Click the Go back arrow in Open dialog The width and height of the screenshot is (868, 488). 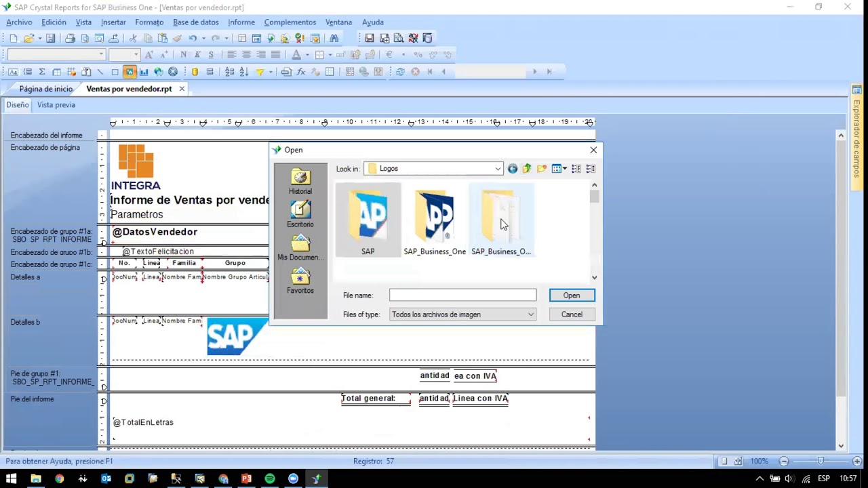(x=513, y=169)
